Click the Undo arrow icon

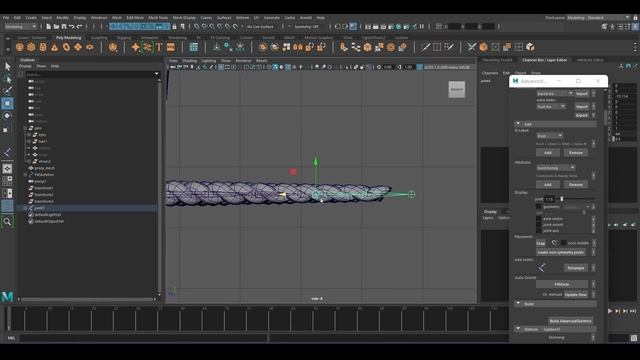pyautogui.click(x=71, y=27)
